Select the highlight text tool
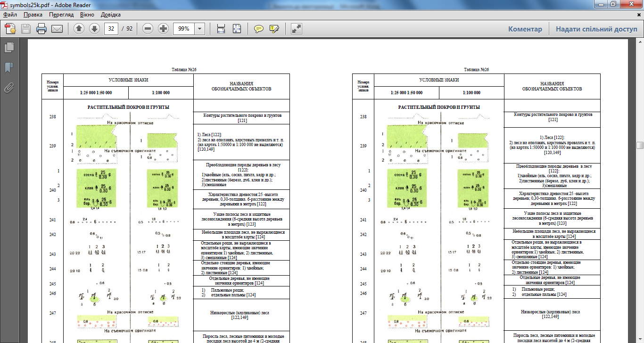The height and width of the screenshot is (343, 644). 274,29
